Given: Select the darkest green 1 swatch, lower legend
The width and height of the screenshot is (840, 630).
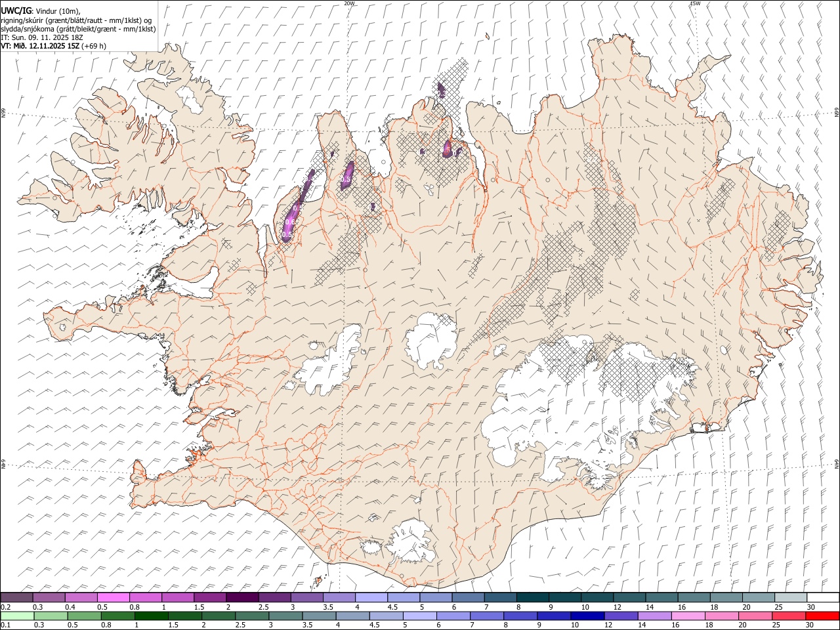Looking at the screenshot, I should [x=151, y=616].
